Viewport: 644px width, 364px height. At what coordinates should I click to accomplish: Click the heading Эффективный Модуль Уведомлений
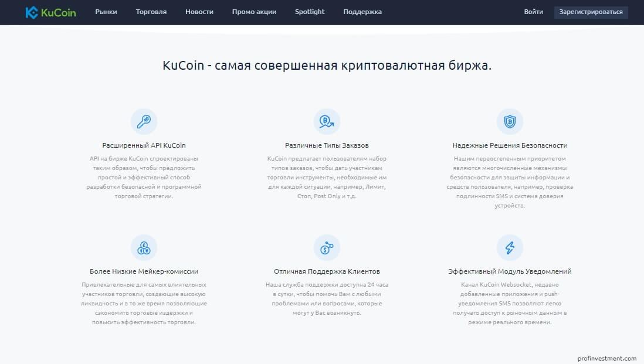(510, 271)
